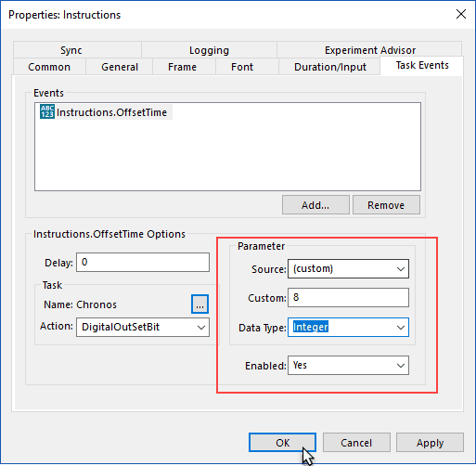This screenshot has height=466, width=476.
Task: Select the Common tab
Action: point(49,67)
